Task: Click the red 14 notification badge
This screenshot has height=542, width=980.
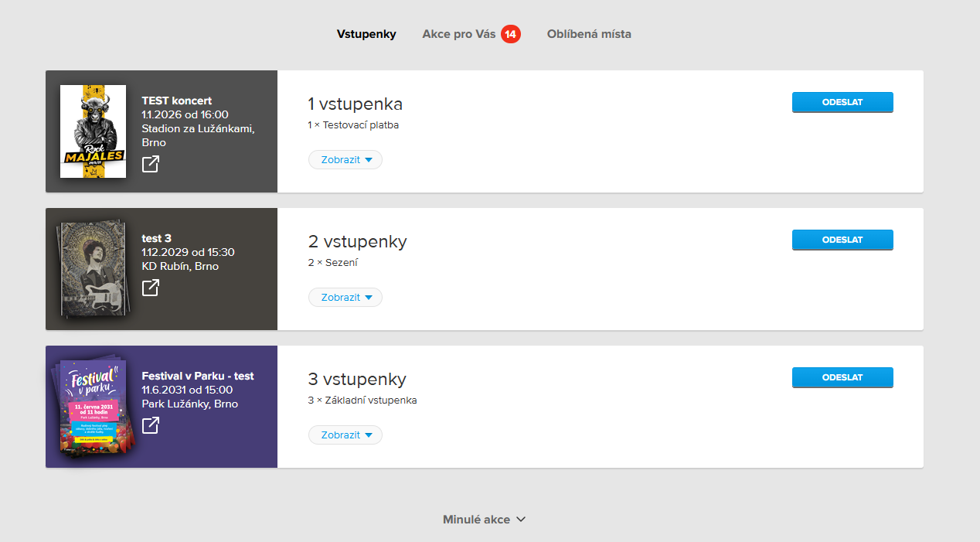Action: click(x=510, y=34)
